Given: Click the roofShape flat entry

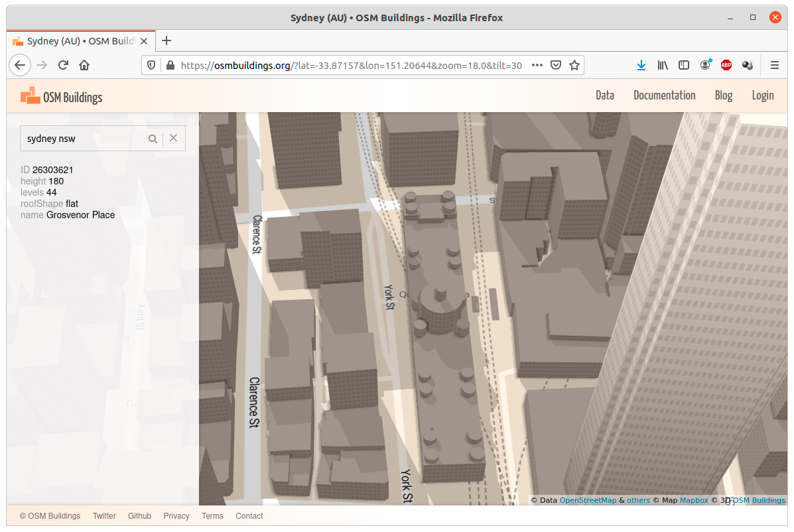Looking at the screenshot, I should [50, 204].
